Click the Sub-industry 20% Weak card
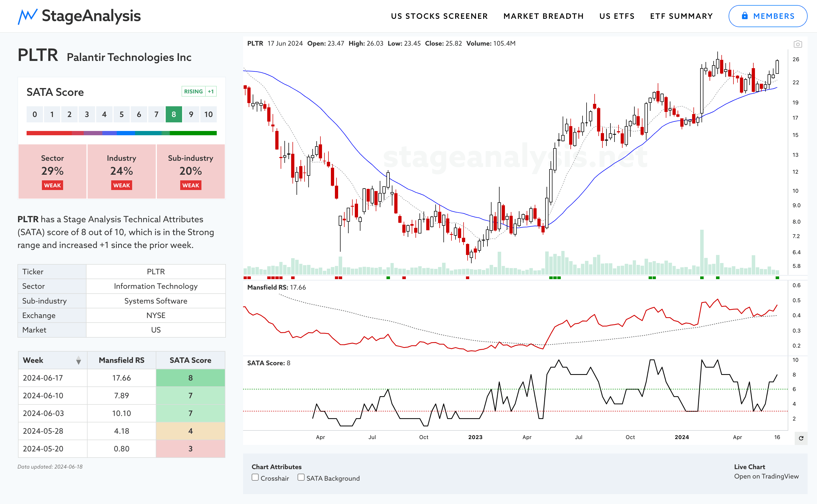Image resolution: width=817 pixels, height=504 pixels. [x=190, y=171]
